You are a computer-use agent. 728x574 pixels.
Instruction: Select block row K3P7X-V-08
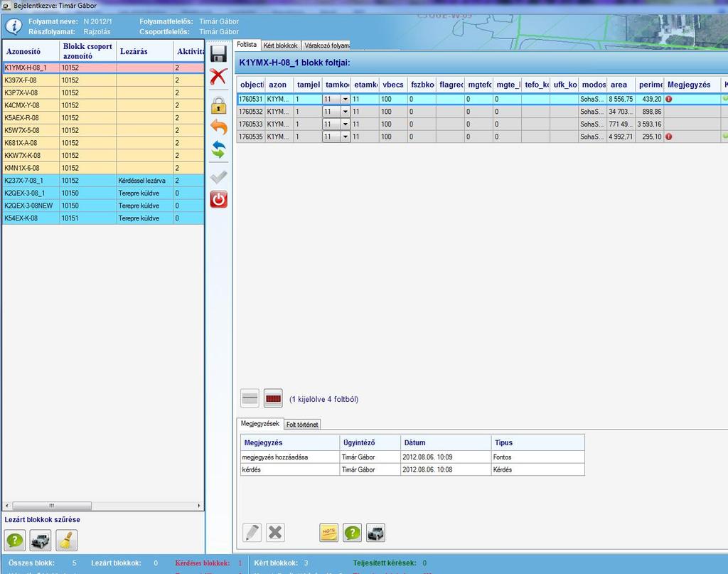click(103, 93)
